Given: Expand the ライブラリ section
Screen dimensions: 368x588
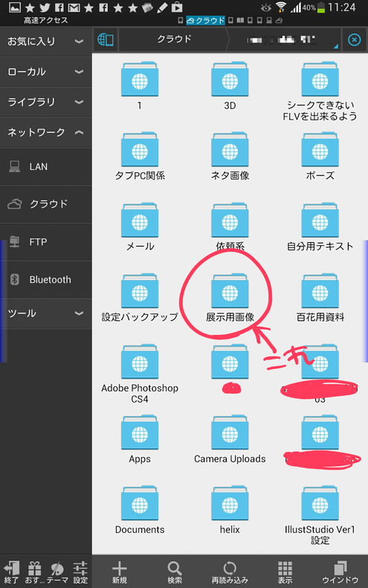Looking at the screenshot, I should pyautogui.click(x=46, y=102).
